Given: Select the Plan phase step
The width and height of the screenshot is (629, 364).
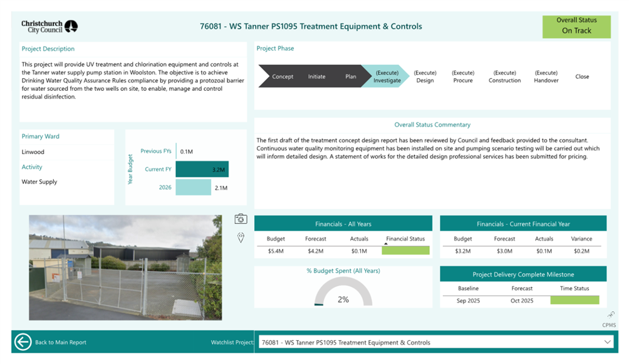Looking at the screenshot, I should [351, 76].
